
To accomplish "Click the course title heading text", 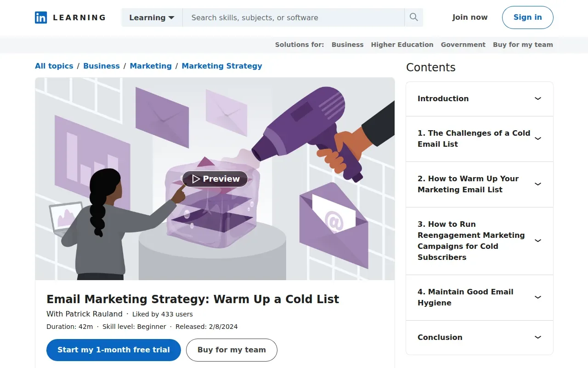I will click(193, 299).
